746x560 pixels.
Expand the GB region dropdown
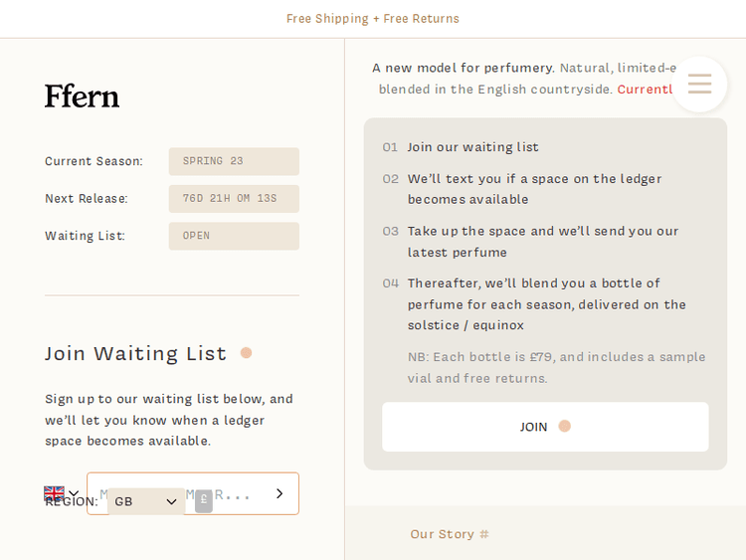pos(145,501)
